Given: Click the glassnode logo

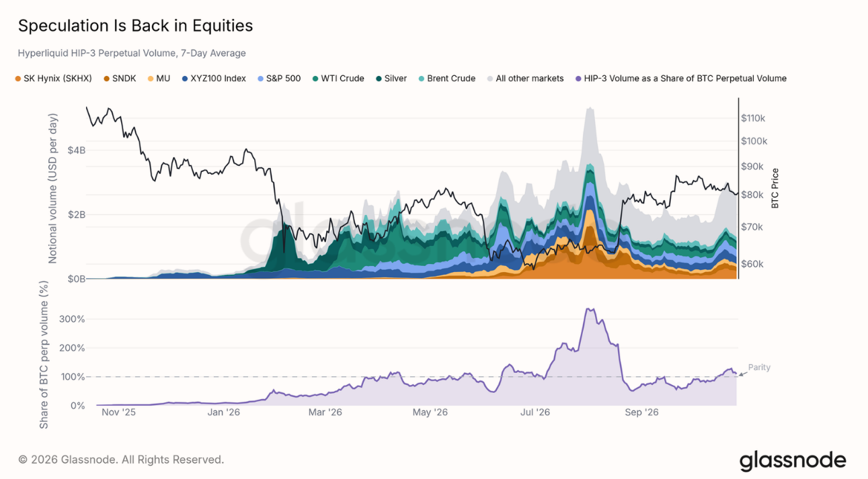Looking at the screenshot, I should (x=793, y=461).
